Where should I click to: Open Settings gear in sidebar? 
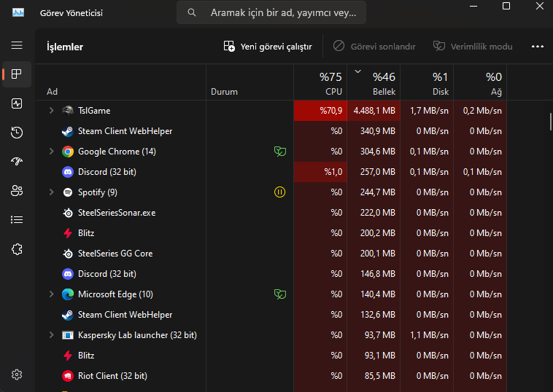17,375
